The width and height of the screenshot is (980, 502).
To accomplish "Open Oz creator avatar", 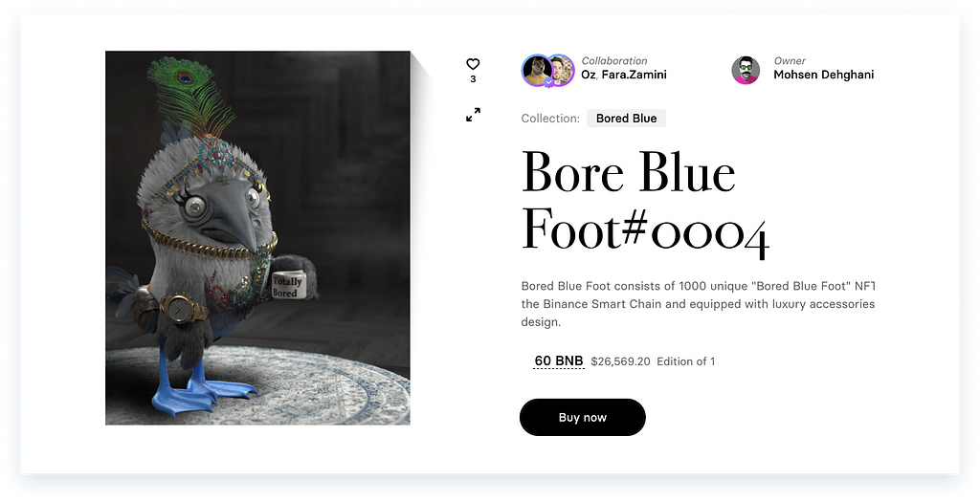I will tap(536, 71).
